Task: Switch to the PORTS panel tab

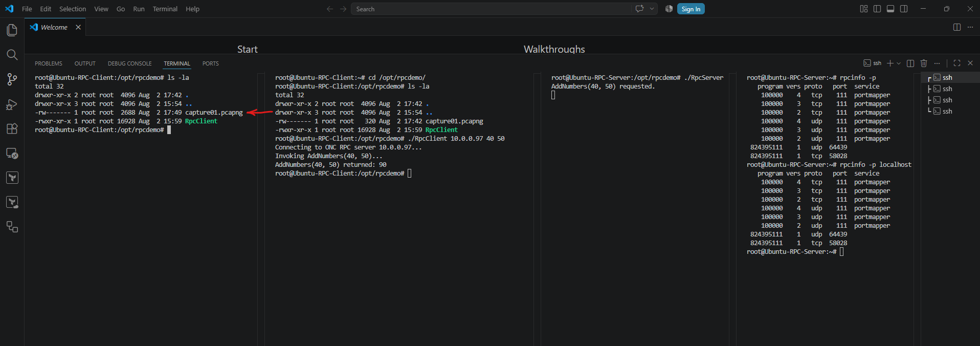Action: tap(210, 63)
